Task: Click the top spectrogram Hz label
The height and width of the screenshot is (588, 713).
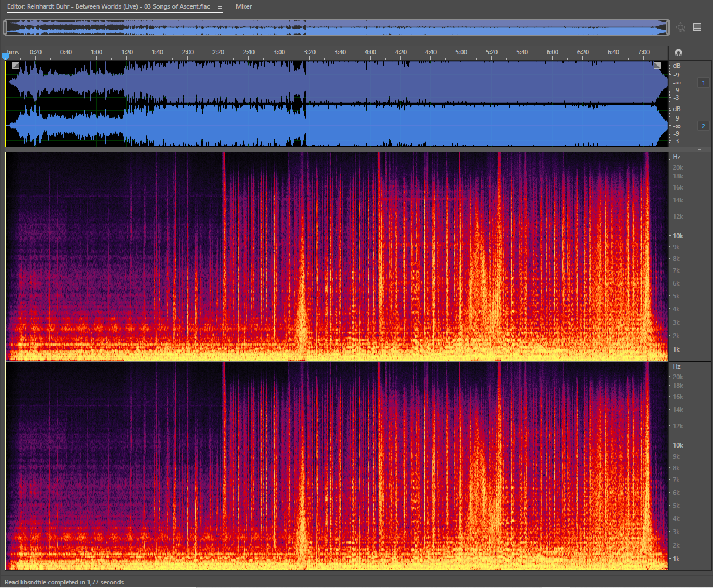Action: [x=677, y=157]
